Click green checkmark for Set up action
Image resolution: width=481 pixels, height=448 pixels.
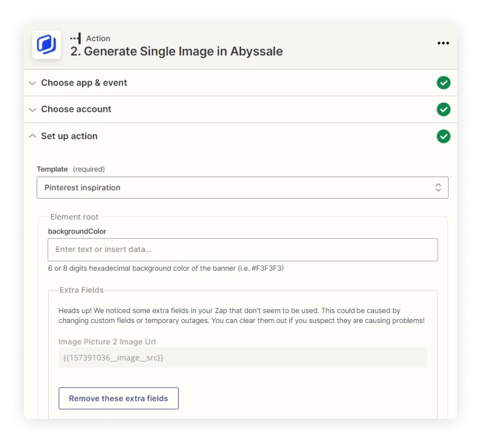pos(443,137)
